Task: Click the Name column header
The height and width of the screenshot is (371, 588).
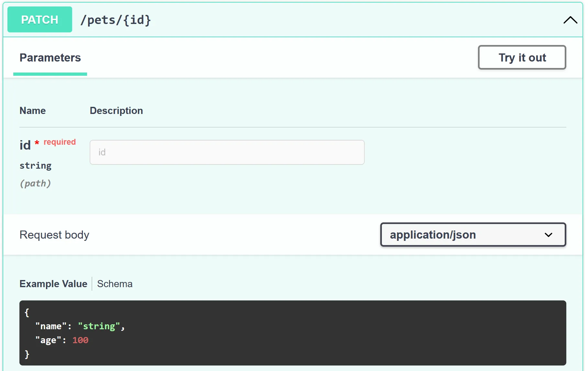Action: 33,111
